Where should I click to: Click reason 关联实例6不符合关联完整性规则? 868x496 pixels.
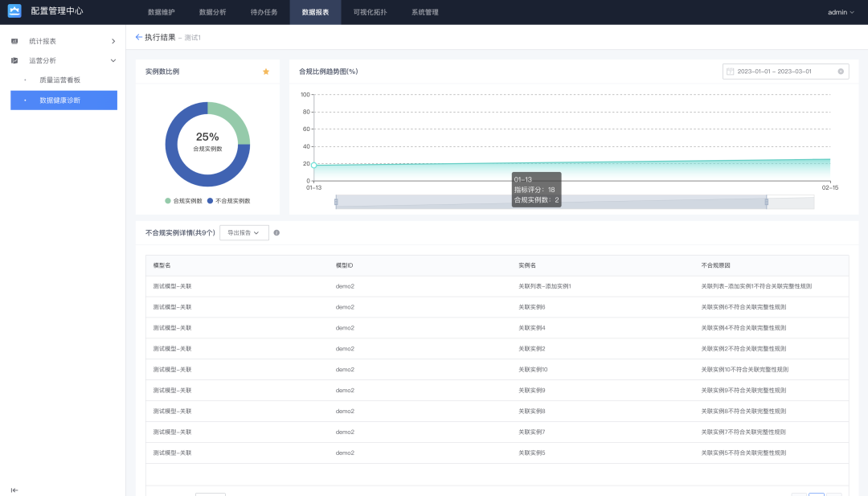click(743, 307)
